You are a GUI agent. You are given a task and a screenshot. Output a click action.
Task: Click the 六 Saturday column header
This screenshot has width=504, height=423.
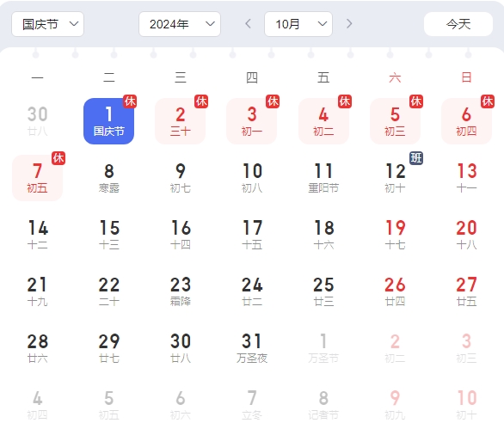395,77
